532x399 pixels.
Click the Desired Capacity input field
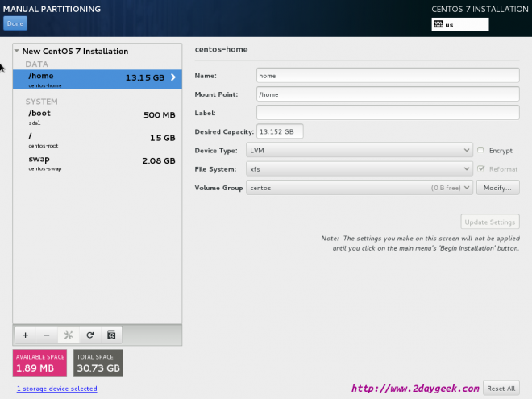tap(280, 131)
